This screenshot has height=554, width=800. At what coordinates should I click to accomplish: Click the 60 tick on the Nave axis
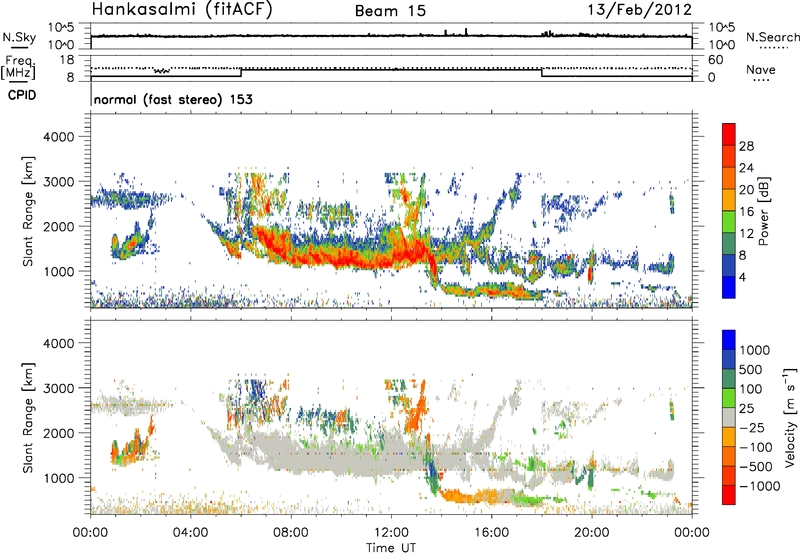click(x=716, y=60)
